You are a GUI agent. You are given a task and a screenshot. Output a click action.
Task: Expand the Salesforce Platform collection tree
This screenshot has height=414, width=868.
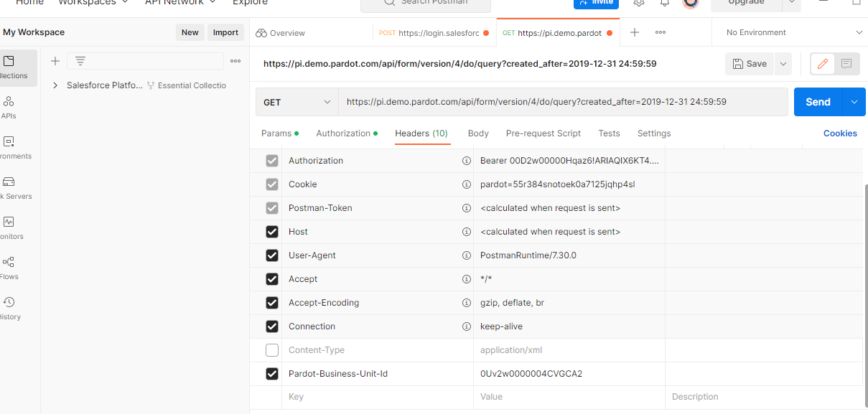tap(55, 85)
